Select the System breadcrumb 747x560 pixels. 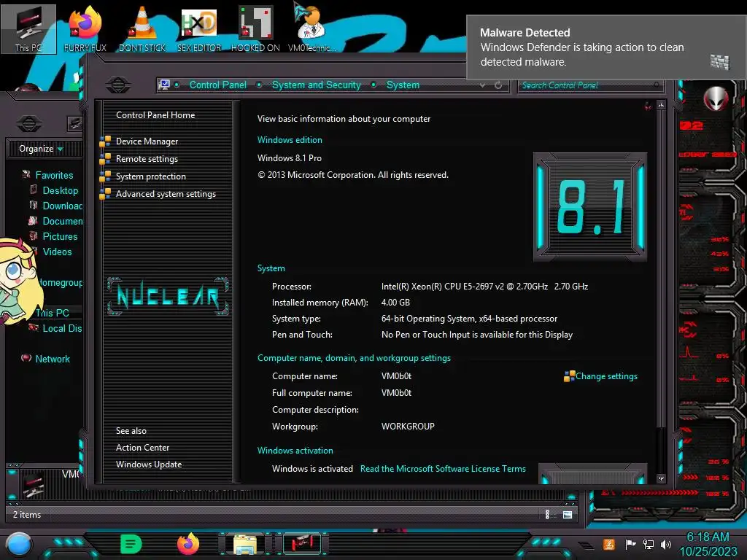(x=403, y=85)
